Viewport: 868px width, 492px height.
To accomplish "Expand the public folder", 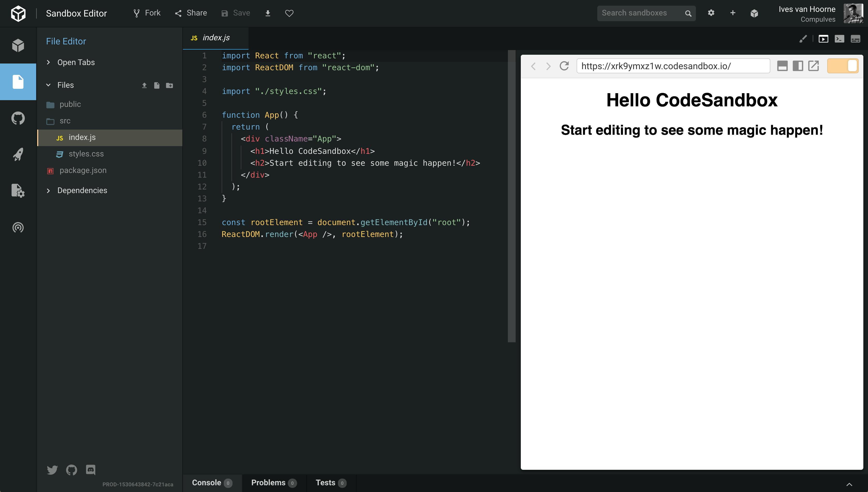I will click(110, 105).
